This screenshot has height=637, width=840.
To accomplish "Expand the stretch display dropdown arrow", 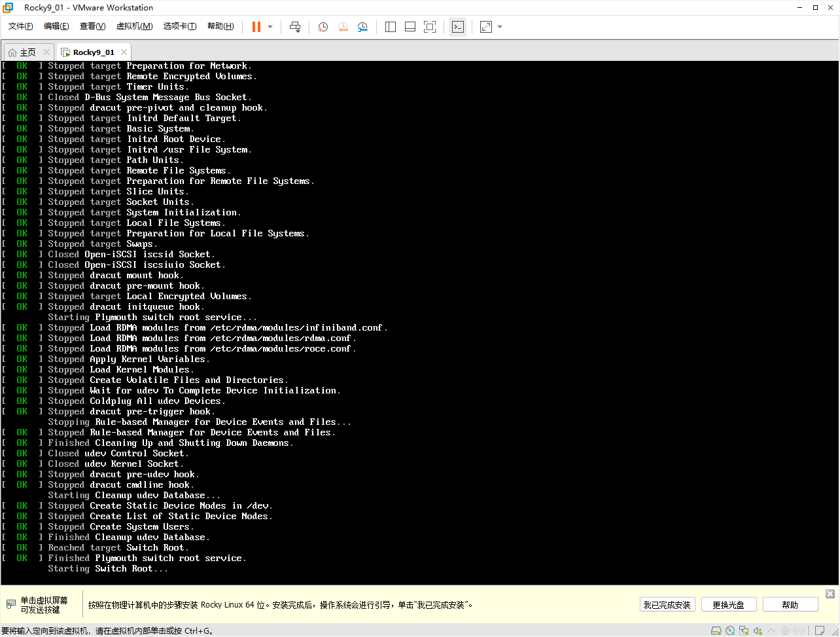I will (x=500, y=27).
